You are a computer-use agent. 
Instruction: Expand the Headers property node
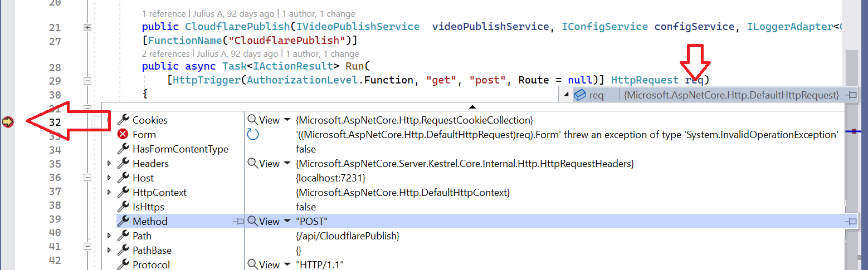(109, 164)
